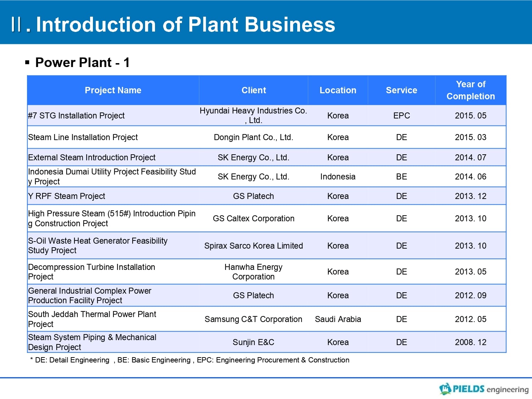Select 'South Jeddah Thermal Power Plant' cell
532x399 pixels.
coord(113,319)
